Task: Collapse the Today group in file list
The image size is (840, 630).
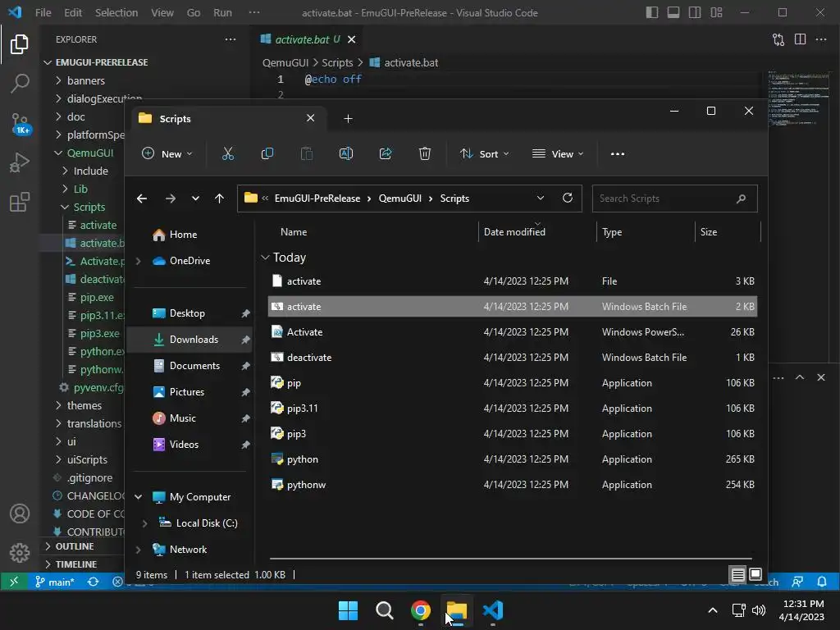Action: point(265,258)
